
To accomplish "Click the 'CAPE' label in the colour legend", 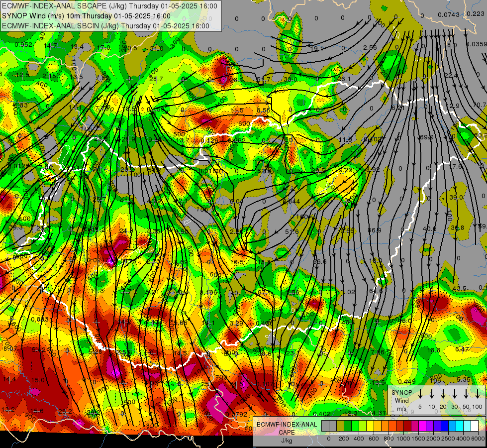I will (287, 432).
